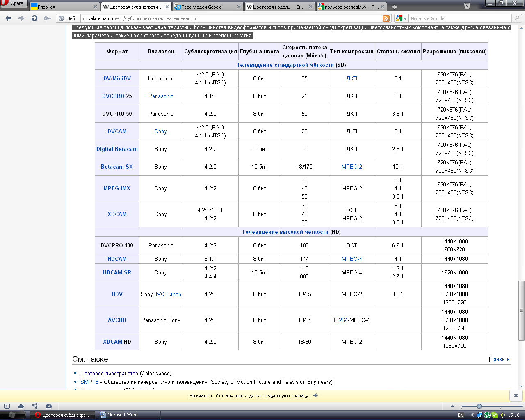Screen dimensions: 525x420
Task: Switch to Перекладач Google tab
Action: click(x=208, y=7)
